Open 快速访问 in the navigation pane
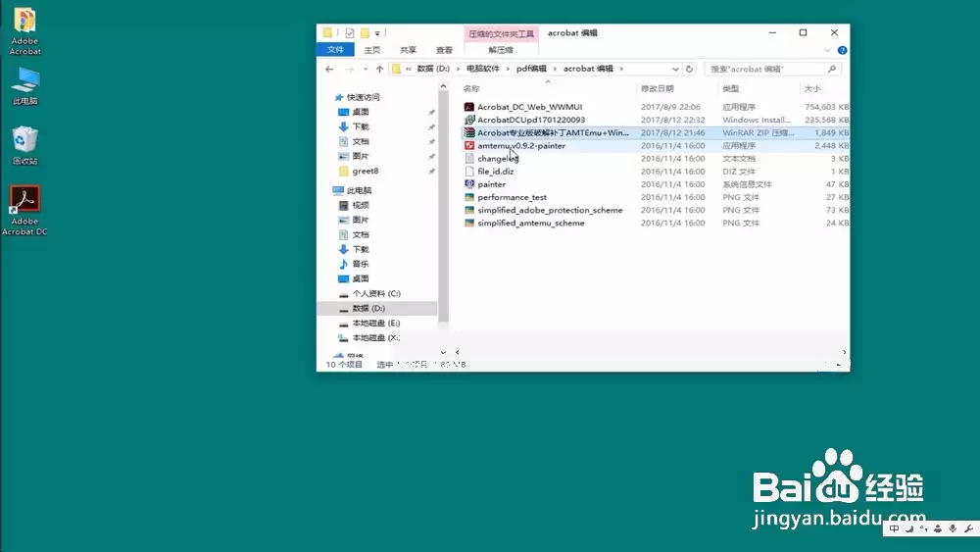The height and width of the screenshot is (552, 980). [x=363, y=97]
